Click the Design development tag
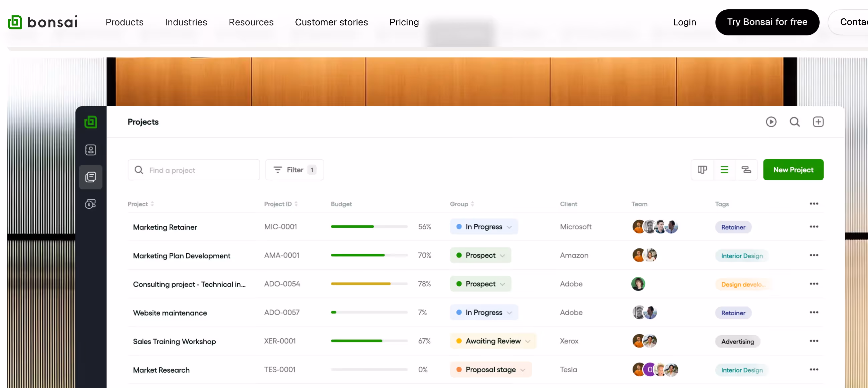 (743, 284)
